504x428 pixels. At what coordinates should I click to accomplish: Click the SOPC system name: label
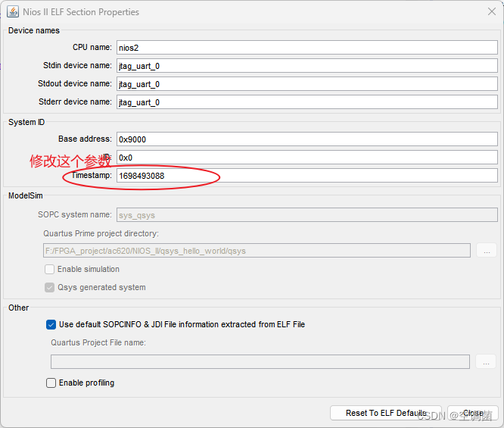click(75, 214)
